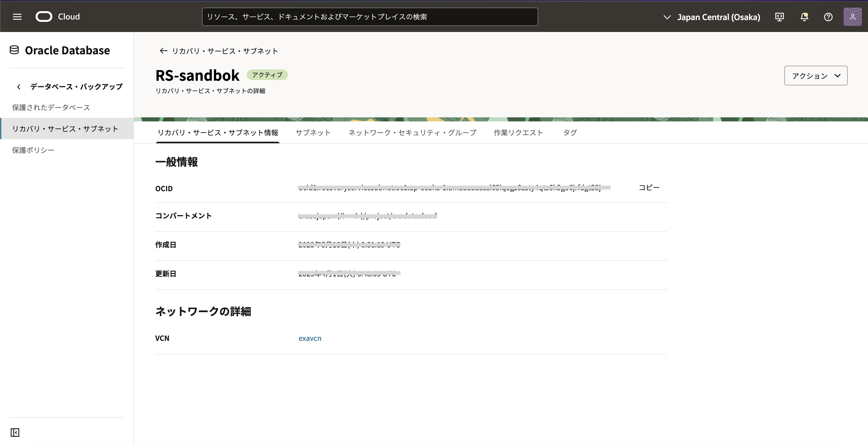Open the help question mark icon
Viewport: 868px width, 445px height.
click(828, 17)
